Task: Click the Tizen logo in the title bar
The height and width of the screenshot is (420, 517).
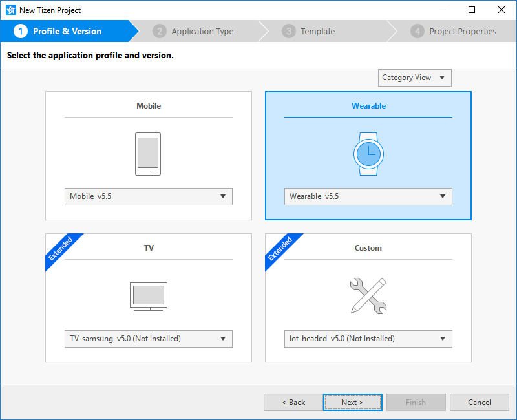Action: pos(9,10)
